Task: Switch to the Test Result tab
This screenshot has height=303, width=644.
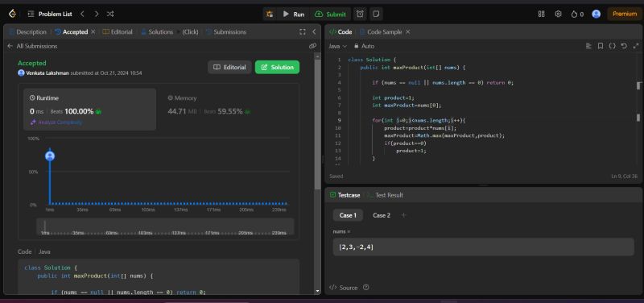Action: point(386,195)
